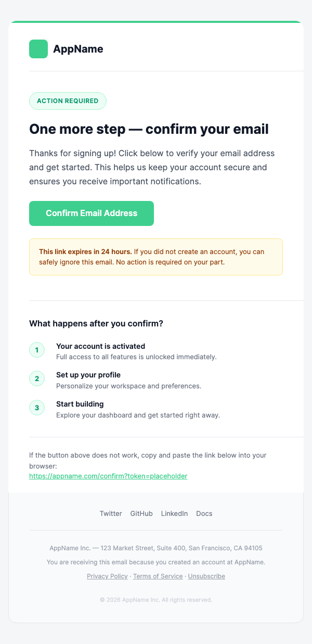Open the Twitter social link
This screenshot has width=312, height=644.
click(x=111, y=513)
